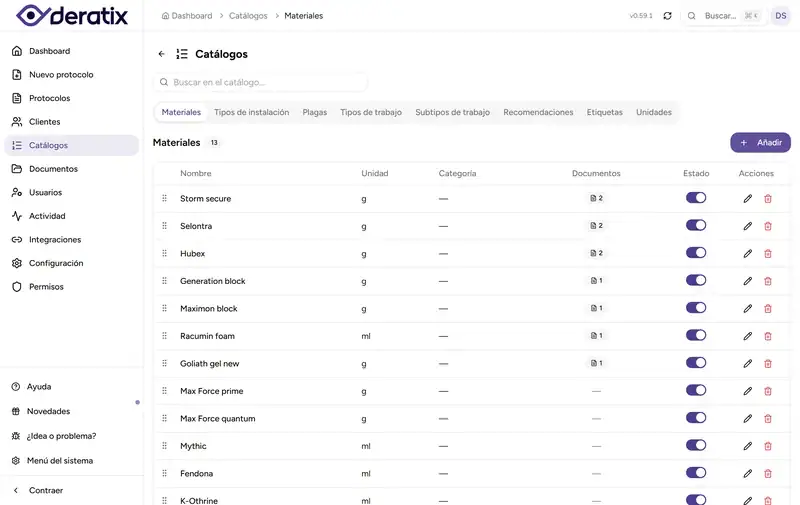This screenshot has height=505, width=800.
Task: Open Integraciones section
Action: click(x=71, y=239)
